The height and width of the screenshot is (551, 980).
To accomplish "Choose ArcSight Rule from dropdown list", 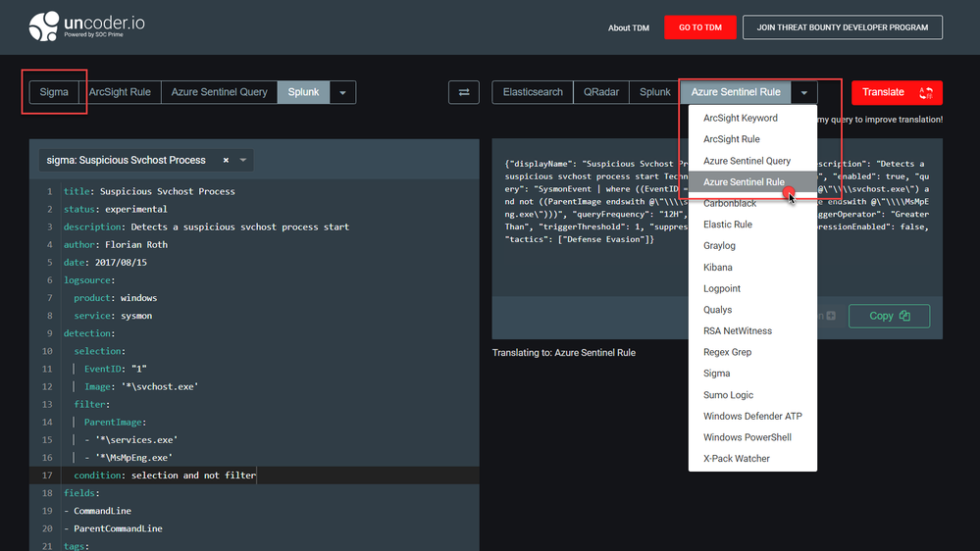I will pyautogui.click(x=752, y=139).
